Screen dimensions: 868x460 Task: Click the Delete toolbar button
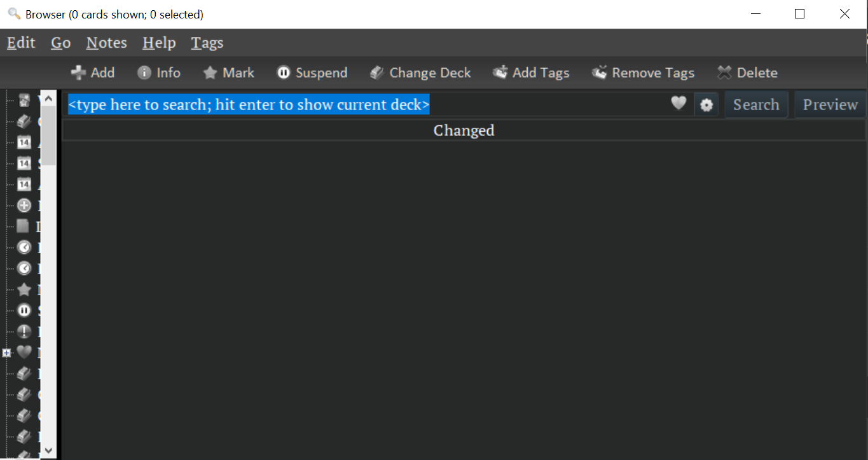[x=747, y=73]
